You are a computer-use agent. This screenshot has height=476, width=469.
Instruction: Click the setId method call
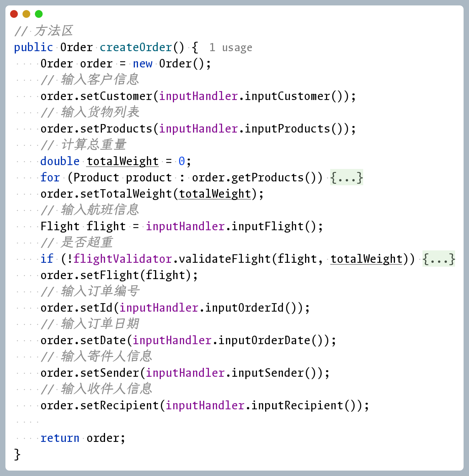(97, 308)
